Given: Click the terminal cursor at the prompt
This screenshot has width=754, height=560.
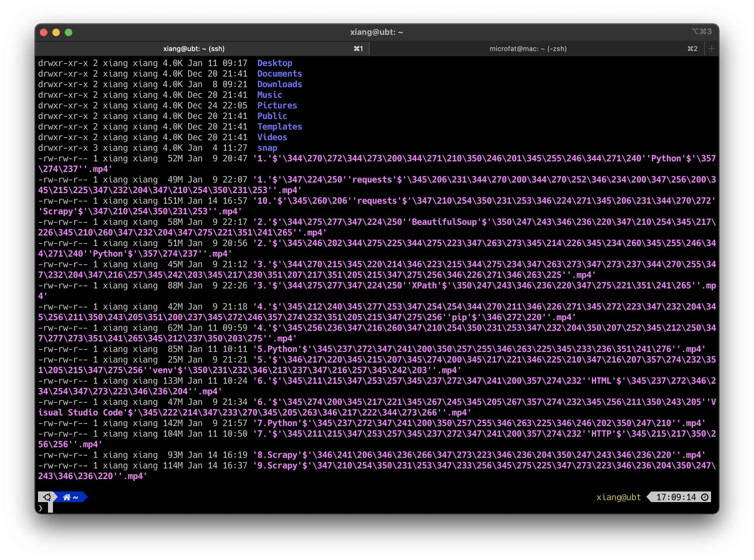Looking at the screenshot, I should (50, 507).
